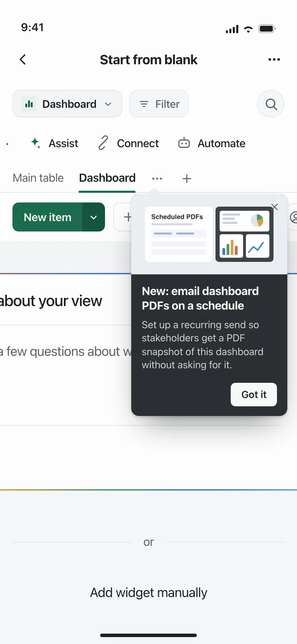297x644 pixels.
Task: Click the Scheduled PDFs illustration thumbnail
Action: click(179, 234)
